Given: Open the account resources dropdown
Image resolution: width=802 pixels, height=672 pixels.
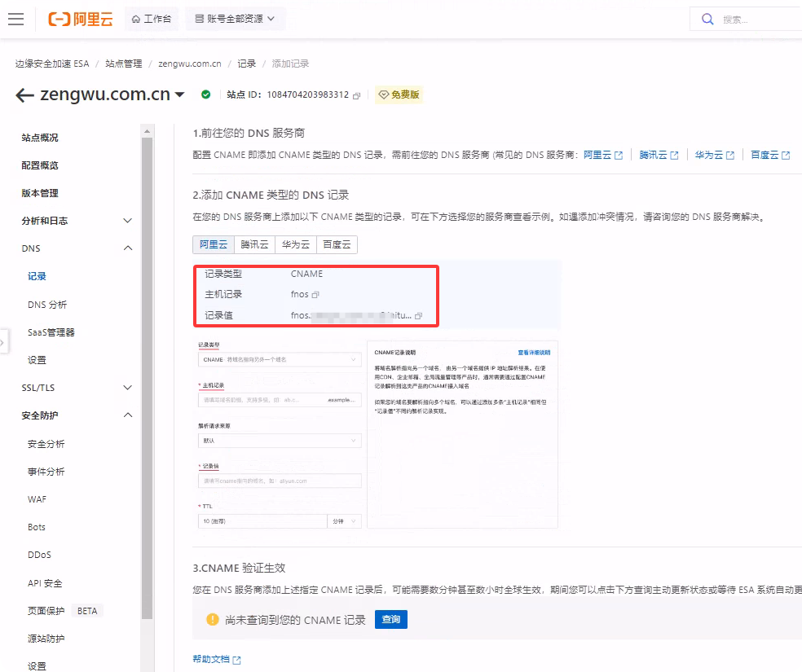Looking at the screenshot, I should pyautogui.click(x=235, y=19).
